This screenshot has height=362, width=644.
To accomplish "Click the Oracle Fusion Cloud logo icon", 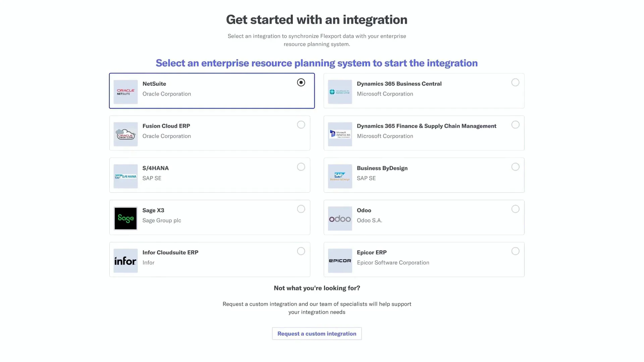I will 125,134.
